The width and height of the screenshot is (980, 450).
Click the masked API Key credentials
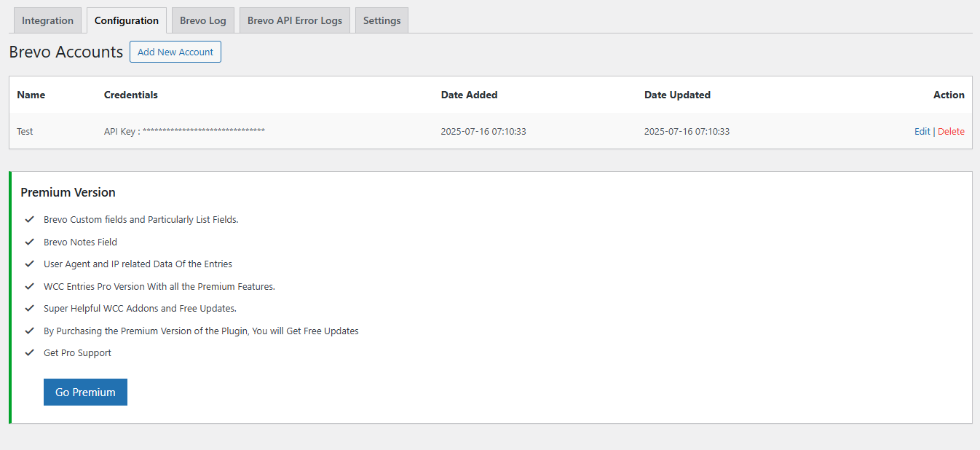184,132
